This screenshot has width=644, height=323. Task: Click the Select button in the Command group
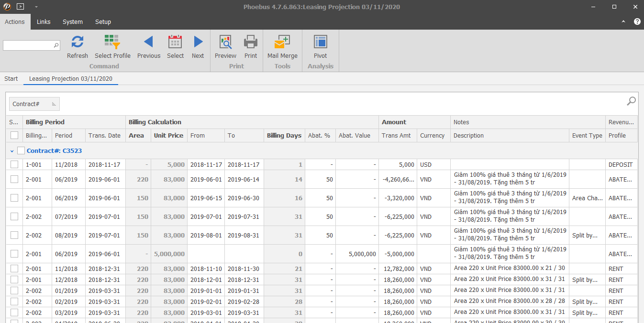click(x=175, y=42)
